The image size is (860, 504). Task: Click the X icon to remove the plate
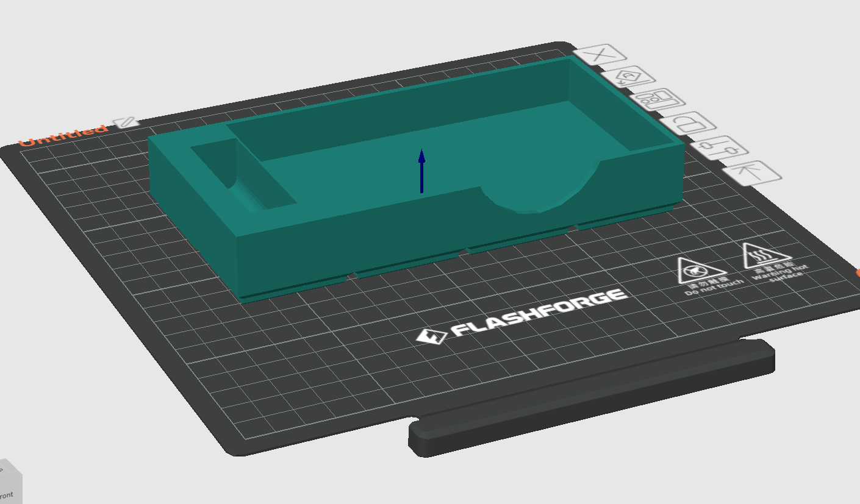coord(600,55)
